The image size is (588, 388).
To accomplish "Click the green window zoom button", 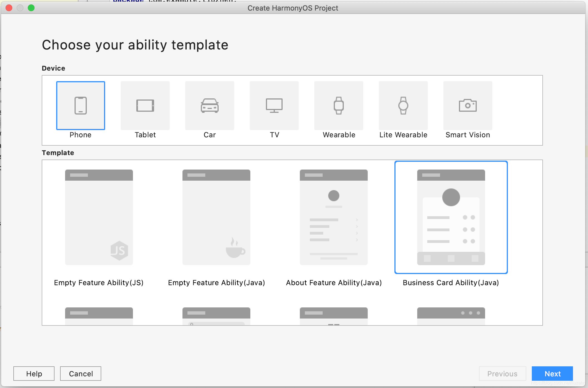I will (31, 8).
